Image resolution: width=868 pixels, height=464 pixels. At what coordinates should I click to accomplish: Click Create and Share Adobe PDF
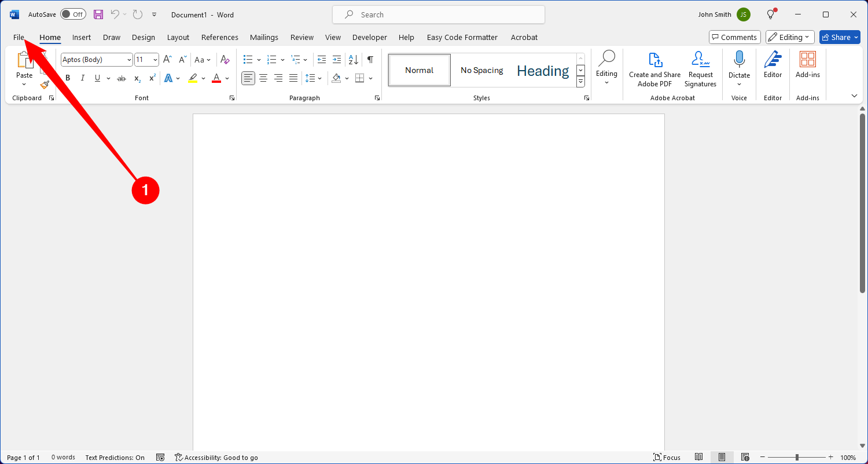click(654, 70)
